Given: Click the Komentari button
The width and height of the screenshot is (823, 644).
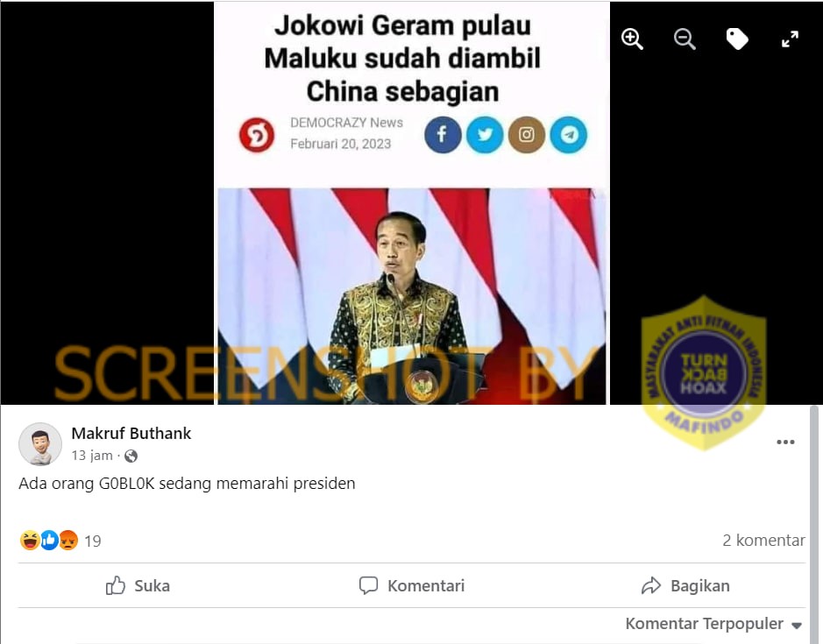Looking at the screenshot, I should (412, 586).
